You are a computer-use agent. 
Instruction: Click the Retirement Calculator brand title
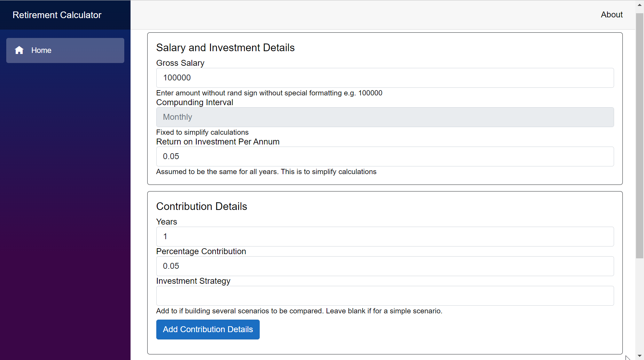pyautogui.click(x=57, y=15)
